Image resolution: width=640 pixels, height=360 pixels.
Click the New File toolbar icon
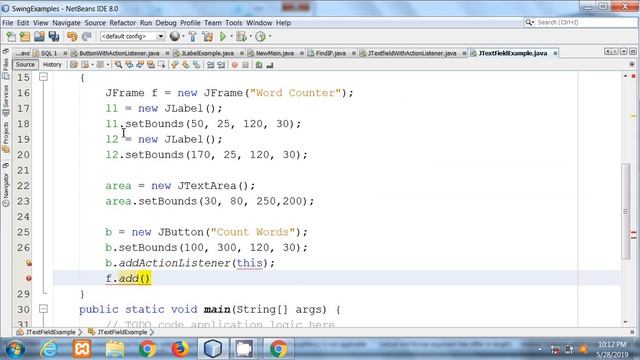[x=11, y=37]
